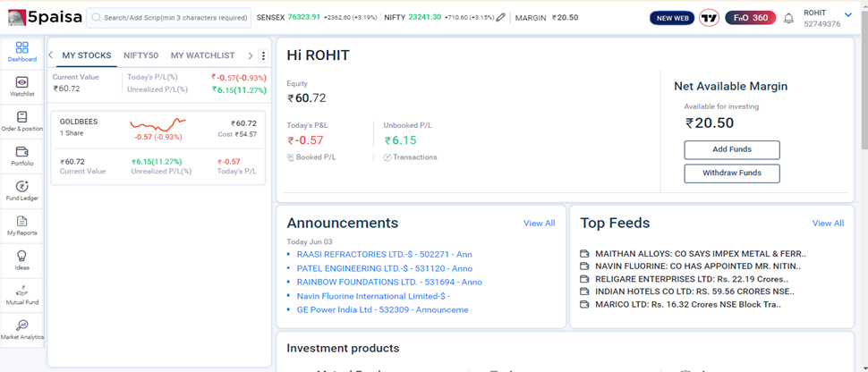This screenshot has height=372, width=868.
Task: Click the pencil edit icon beside NIFTY
Action: pos(500,18)
